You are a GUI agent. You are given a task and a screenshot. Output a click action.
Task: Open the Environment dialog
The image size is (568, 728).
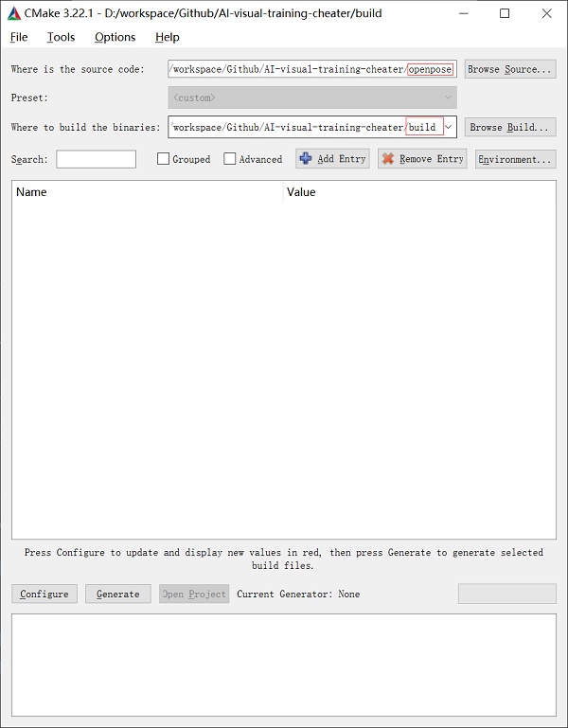point(515,159)
